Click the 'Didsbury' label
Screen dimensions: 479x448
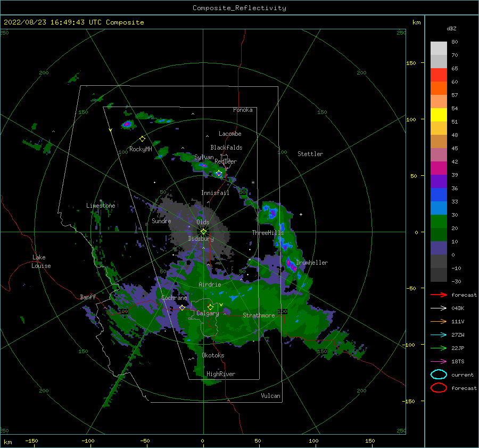point(201,239)
